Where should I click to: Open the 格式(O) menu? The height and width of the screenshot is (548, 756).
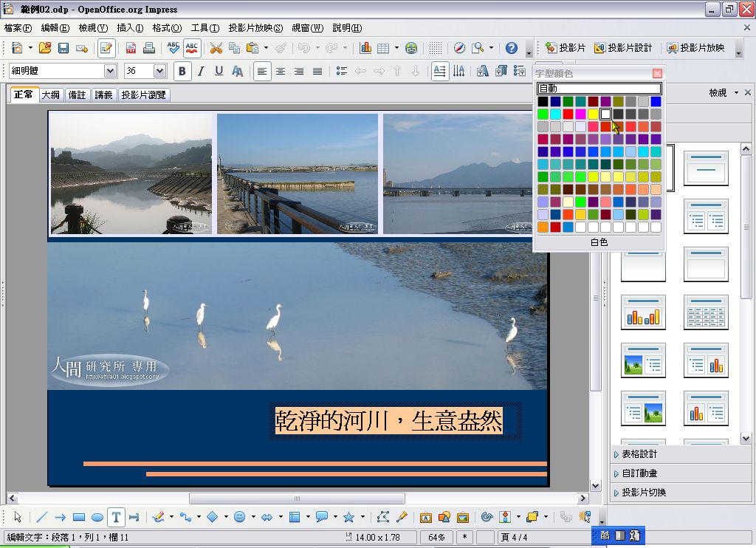pos(167,28)
